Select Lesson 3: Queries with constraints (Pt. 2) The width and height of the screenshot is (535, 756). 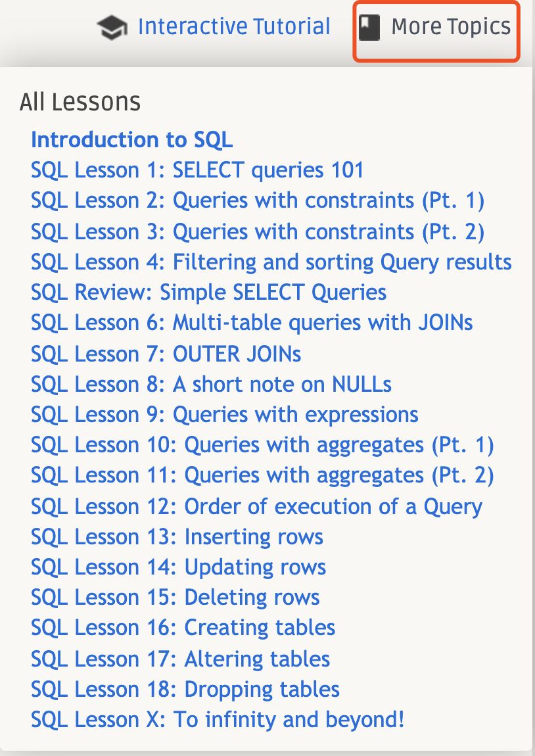(x=258, y=232)
